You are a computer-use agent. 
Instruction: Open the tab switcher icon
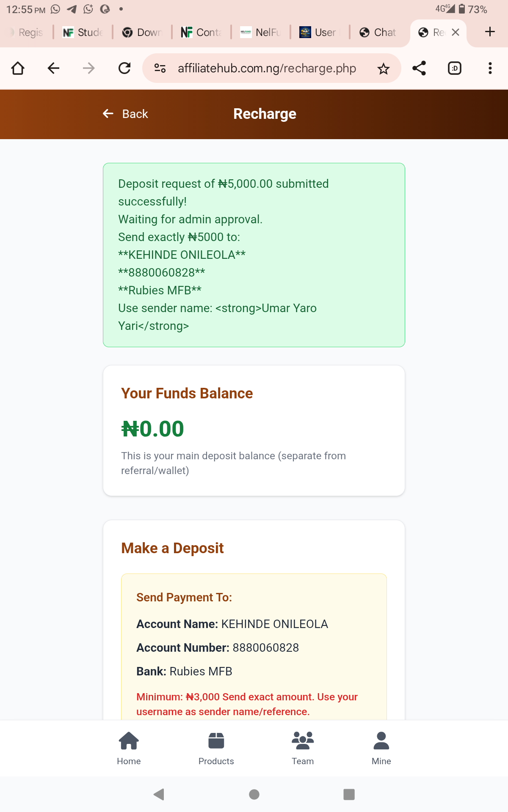(x=455, y=68)
